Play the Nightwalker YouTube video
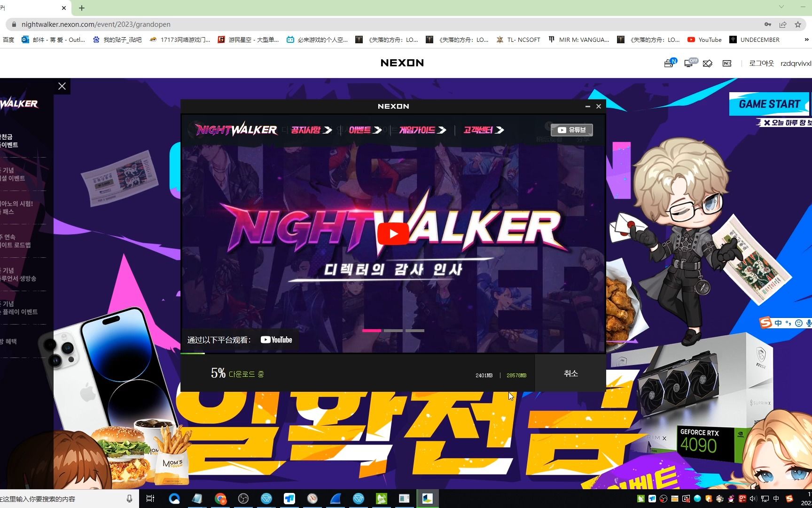This screenshot has height=508, width=812. coord(393,234)
